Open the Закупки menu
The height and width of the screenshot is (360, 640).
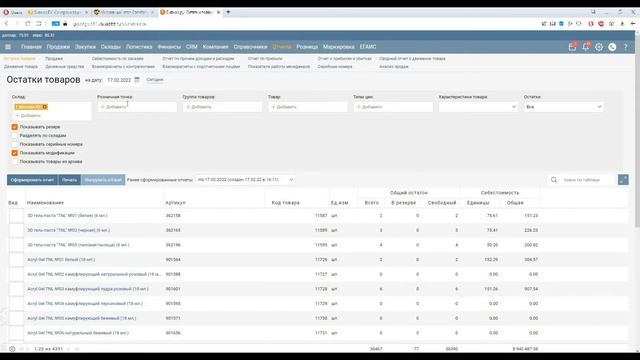tap(85, 47)
